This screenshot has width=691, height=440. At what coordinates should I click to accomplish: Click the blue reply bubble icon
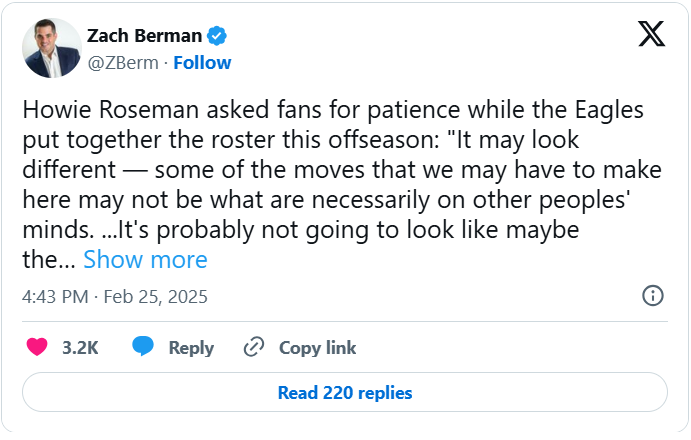pyautogui.click(x=144, y=347)
